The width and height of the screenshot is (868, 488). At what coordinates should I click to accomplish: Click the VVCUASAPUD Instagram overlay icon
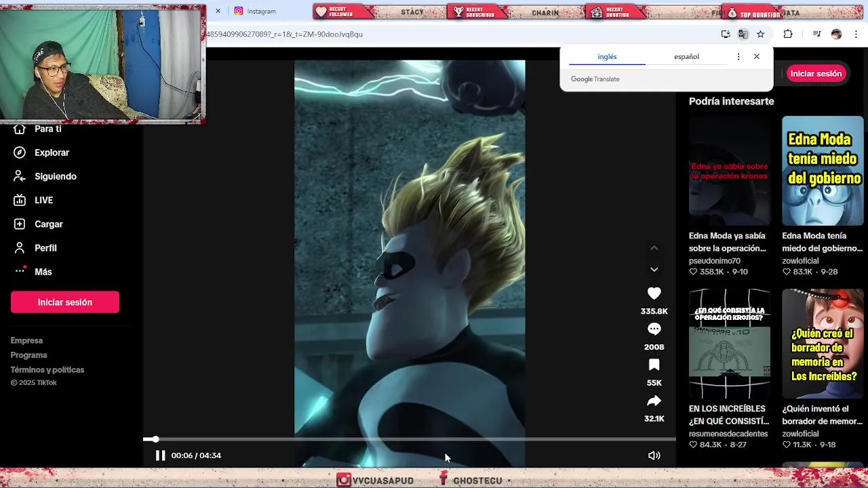pyautogui.click(x=344, y=480)
